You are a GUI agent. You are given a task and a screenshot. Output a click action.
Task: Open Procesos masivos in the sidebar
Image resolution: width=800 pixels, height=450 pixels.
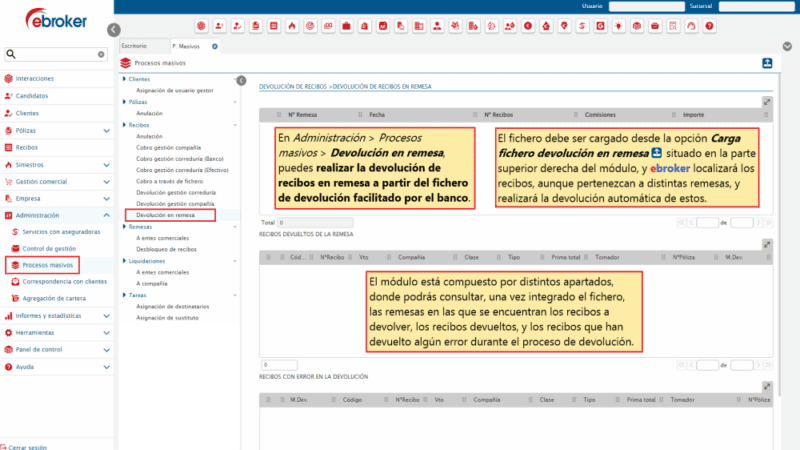click(49, 265)
